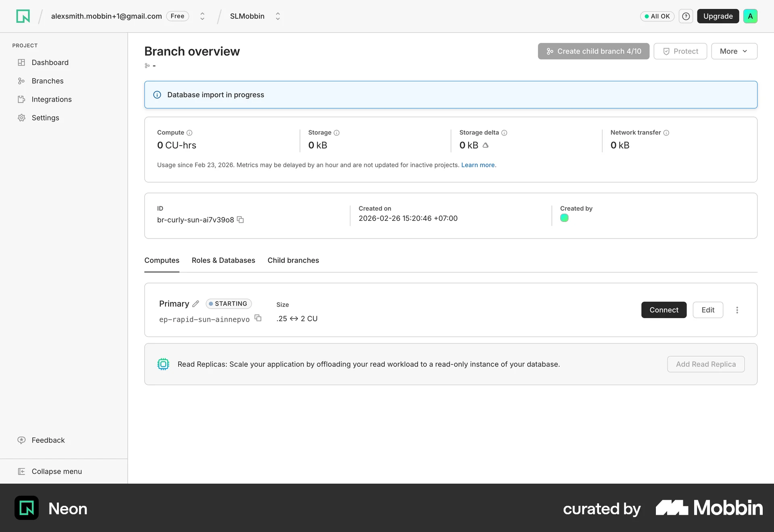Screen dimensions: 774x532
Task: Click the Network transfer info icon
Action: (666, 133)
